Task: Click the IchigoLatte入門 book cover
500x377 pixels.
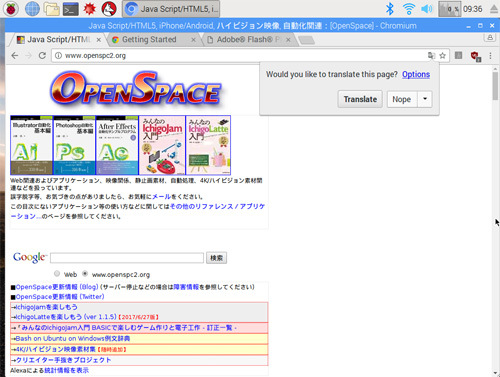Action: (208, 145)
